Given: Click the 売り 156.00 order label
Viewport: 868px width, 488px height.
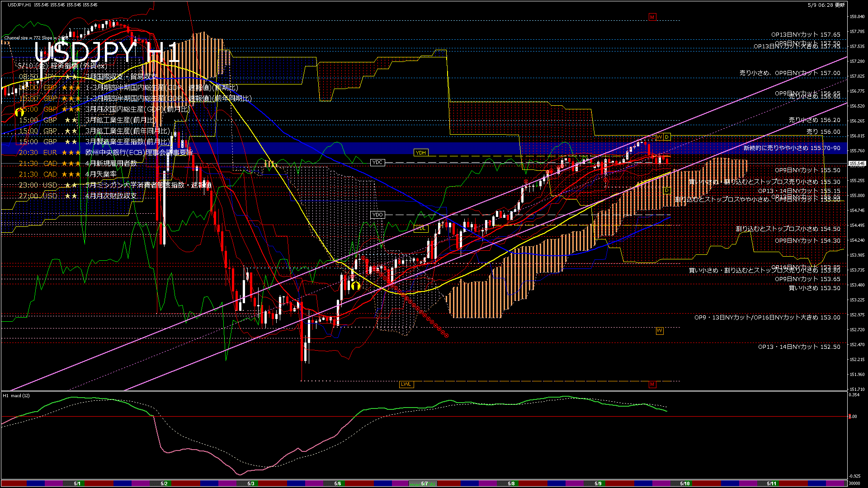Looking at the screenshot, I should coord(823,132).
